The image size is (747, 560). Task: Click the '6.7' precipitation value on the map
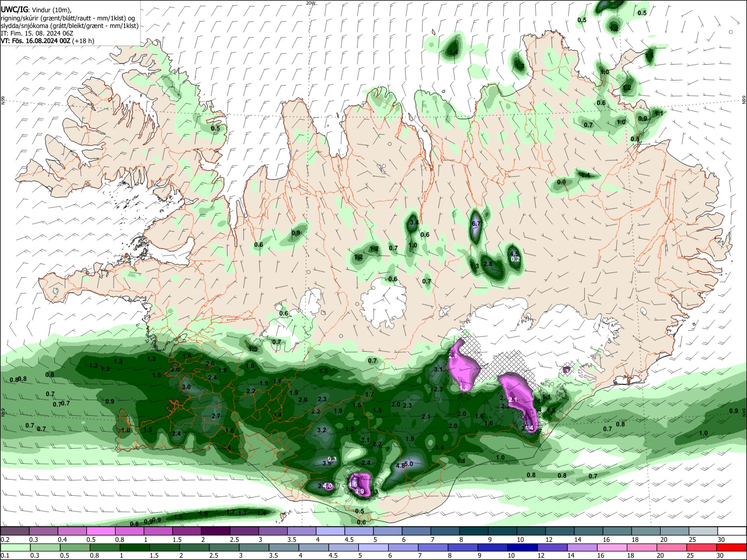(476, 223)
